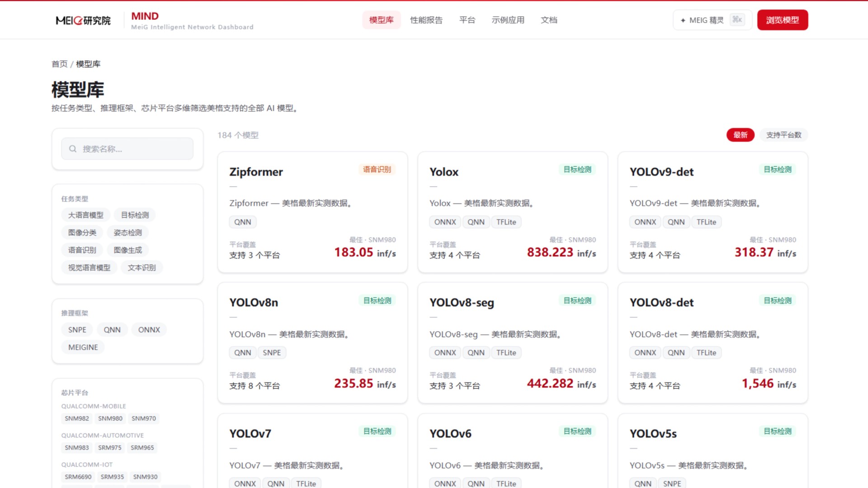Select the SNM980 chip platform filter
The width and height of the screenshot is (868, 488).
(x=110, y=418)
